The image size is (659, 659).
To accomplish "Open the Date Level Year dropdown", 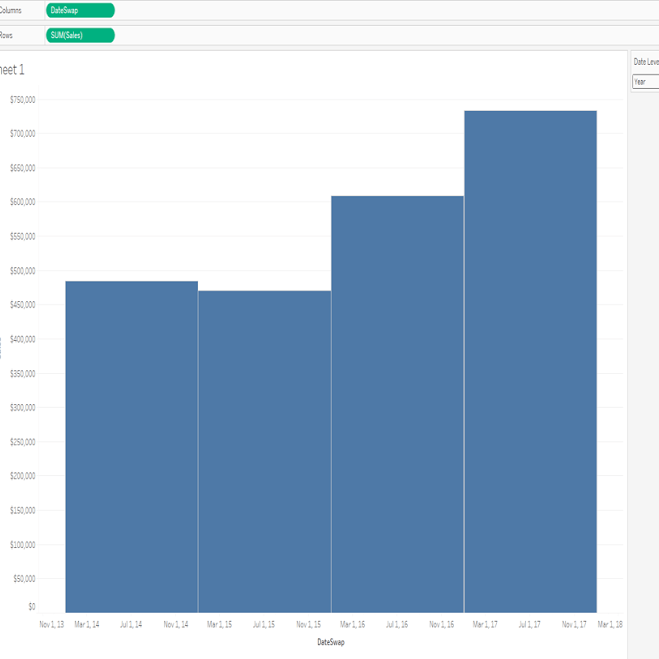I will click(x=645, y=82).
